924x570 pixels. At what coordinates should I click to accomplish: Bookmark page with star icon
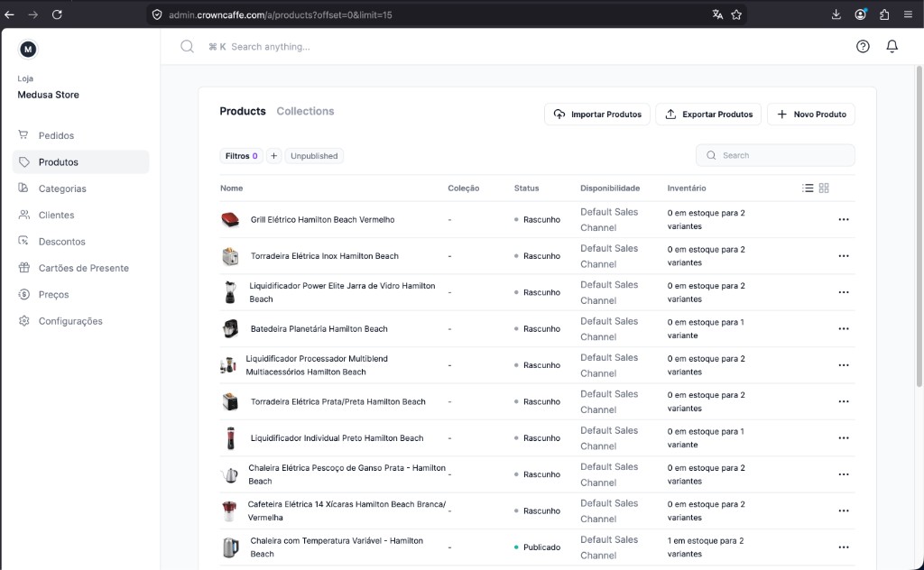tap(736, 14)
